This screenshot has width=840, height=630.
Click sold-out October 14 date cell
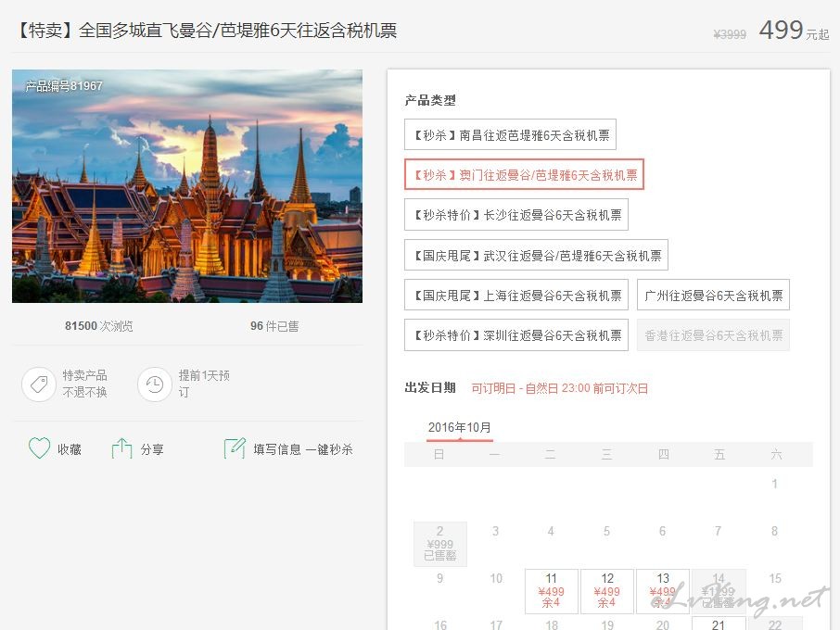click(719, 591)
